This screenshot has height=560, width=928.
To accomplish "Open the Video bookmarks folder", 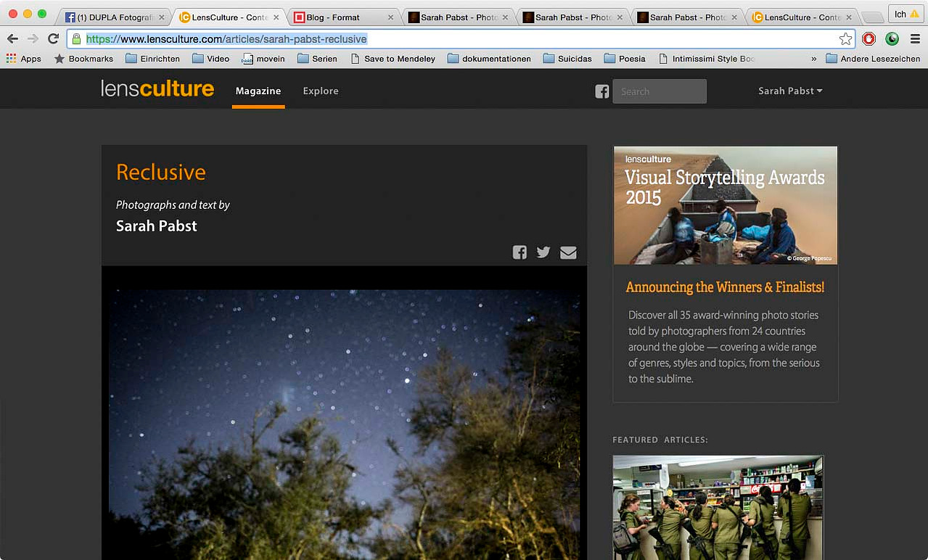I will tap(210, 59).
